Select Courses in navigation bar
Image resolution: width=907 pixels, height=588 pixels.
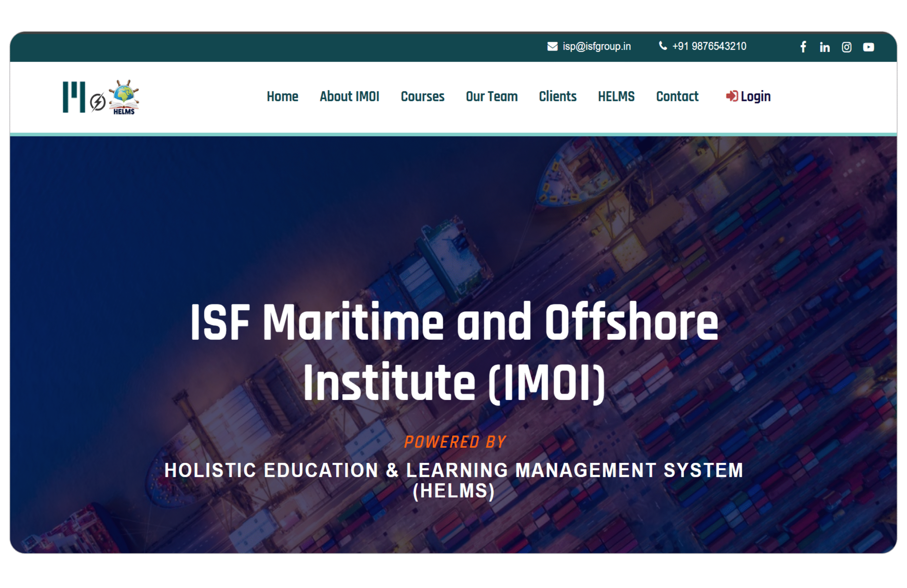(x=422, y=96)
